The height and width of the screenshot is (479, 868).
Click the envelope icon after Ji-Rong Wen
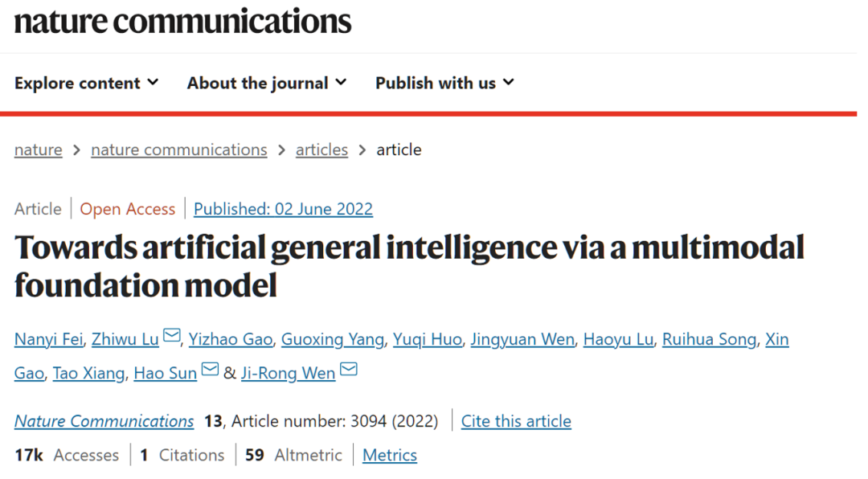click(x=348, y=371)
